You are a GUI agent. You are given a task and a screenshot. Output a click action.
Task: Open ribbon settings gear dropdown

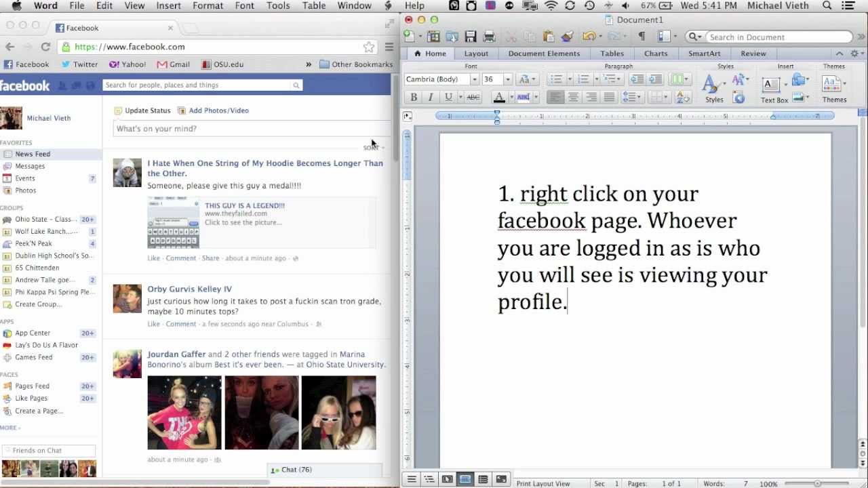click(857, 54)
